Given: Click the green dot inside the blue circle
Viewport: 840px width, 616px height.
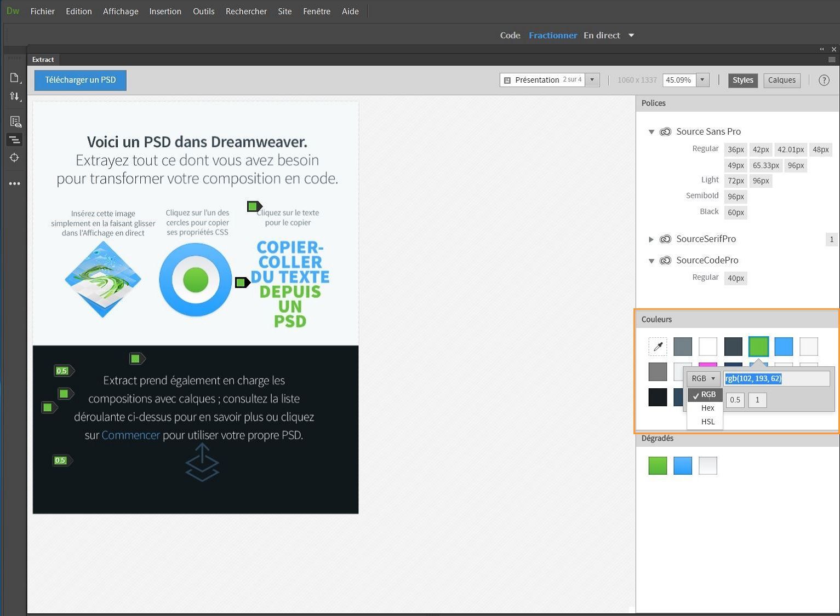Looking at the screenshot, I should pos(196,280).
